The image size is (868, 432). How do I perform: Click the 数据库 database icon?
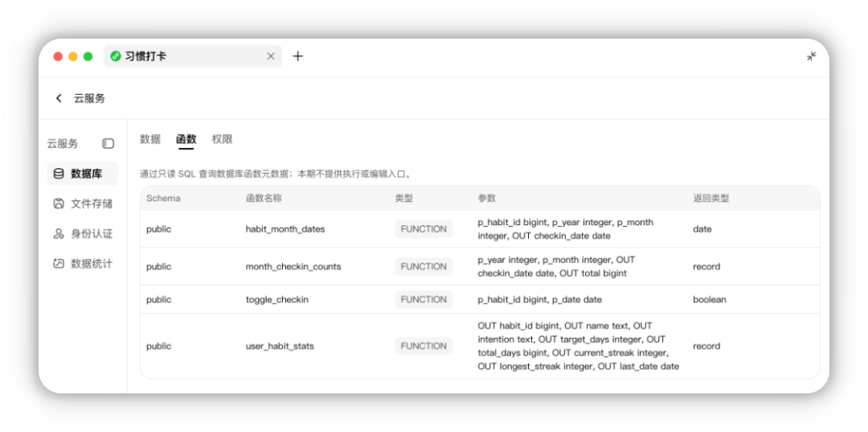click(x=59, y=174)
